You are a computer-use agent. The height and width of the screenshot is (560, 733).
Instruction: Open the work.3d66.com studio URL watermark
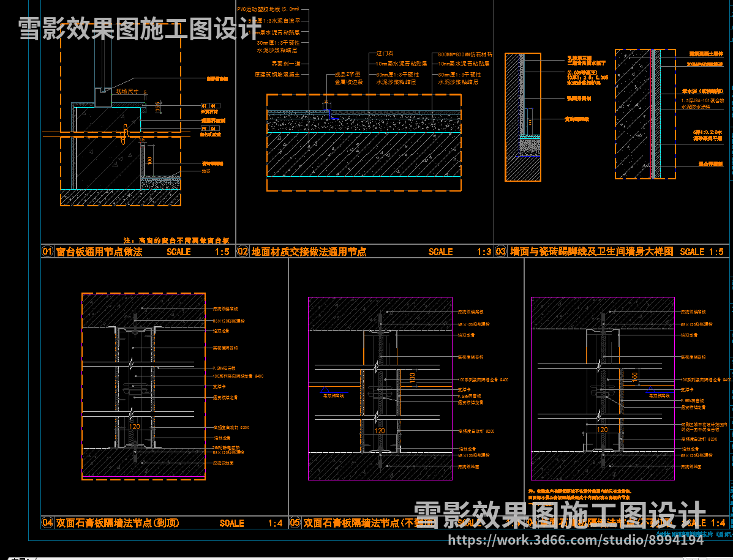coord(576,540)
